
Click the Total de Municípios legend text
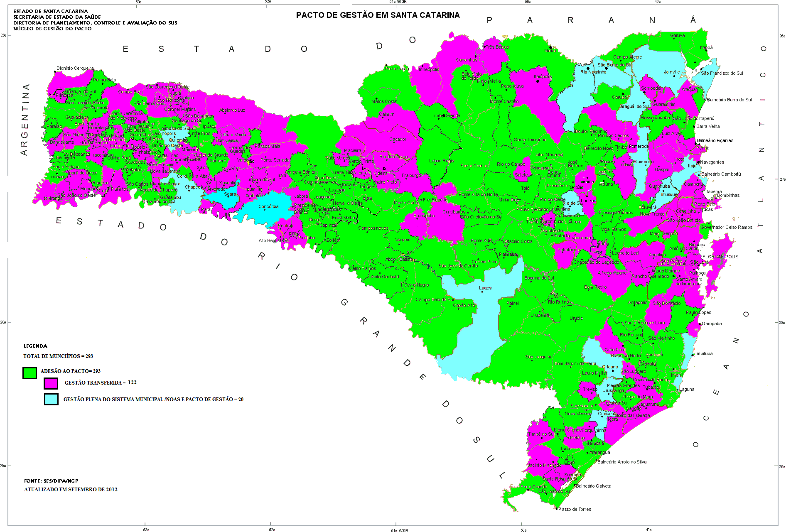[x=58, y=356]
